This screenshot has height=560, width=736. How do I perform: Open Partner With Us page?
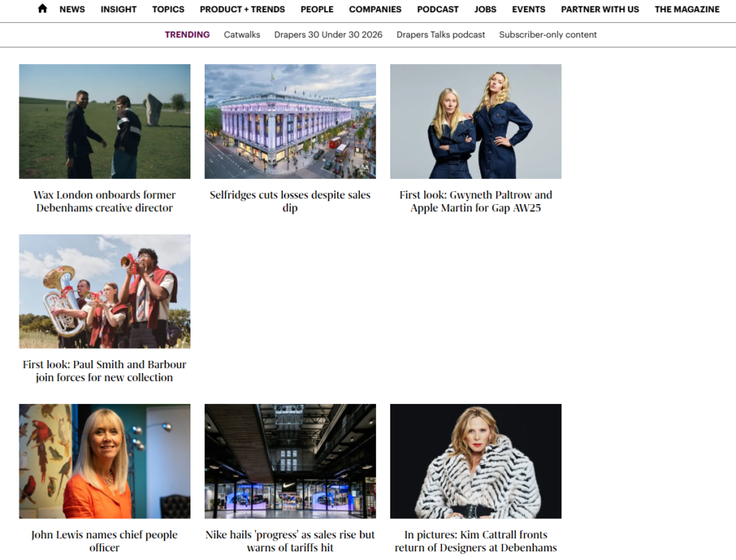click(599, 9)
